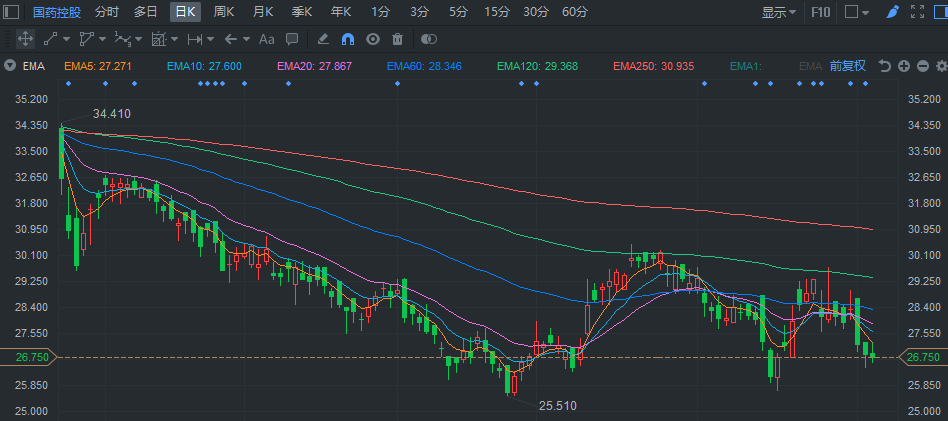Select the polygon shape drawing tool
This screenshot has height=421, width=948.
pos(86,39)
